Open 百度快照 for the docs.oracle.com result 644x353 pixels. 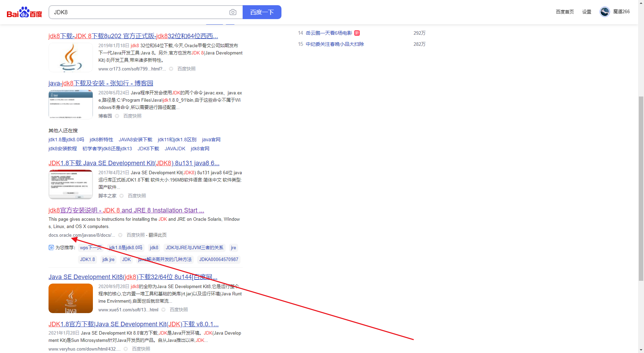(x=136, y=235)
